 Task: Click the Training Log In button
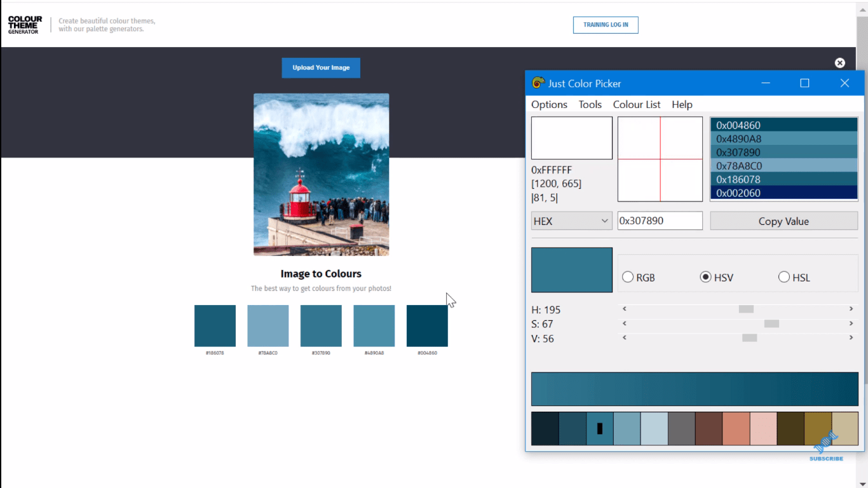point(606,25)
